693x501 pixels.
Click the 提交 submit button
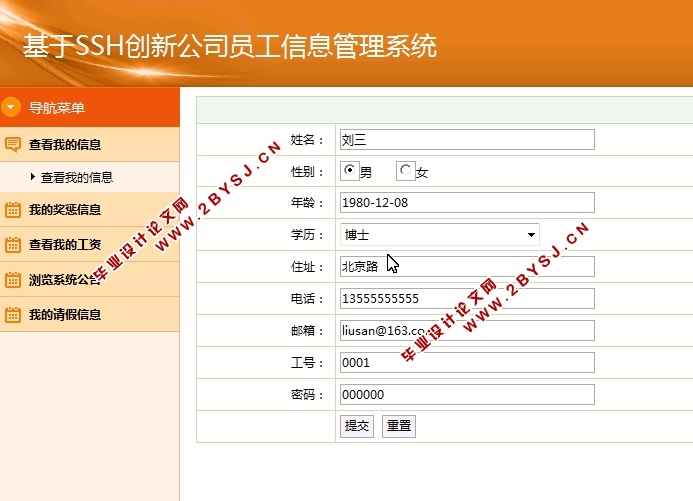(x=357, y=426)
